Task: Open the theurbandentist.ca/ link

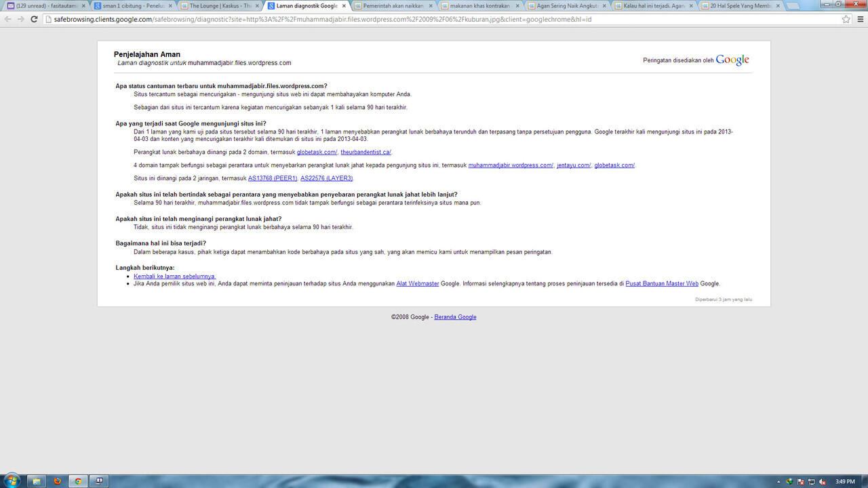Action: tap(366, 152)
